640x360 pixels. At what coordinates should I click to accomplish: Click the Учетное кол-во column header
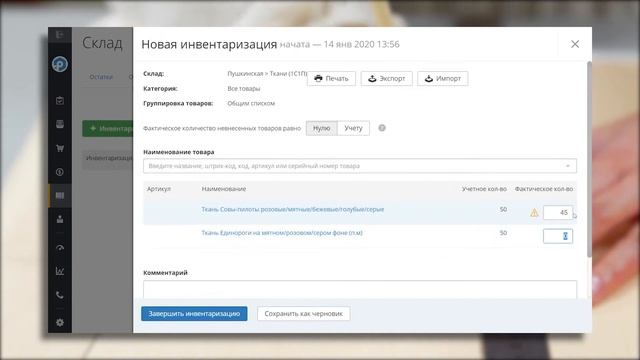point(484,189)
